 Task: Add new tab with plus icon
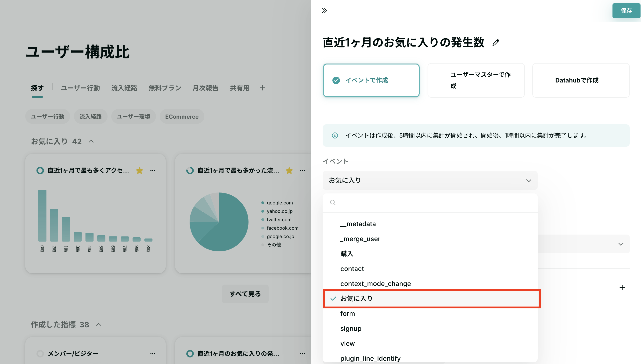(262, 88)
